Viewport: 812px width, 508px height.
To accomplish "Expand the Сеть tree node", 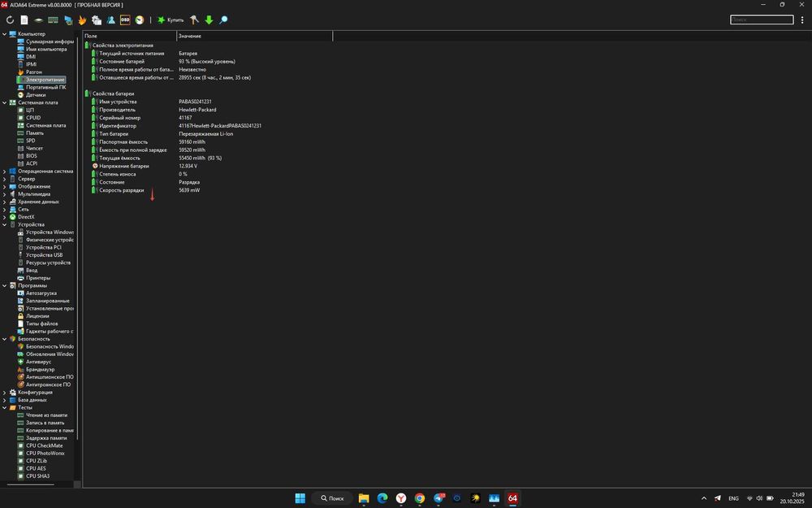I will [x=5, y=209].
